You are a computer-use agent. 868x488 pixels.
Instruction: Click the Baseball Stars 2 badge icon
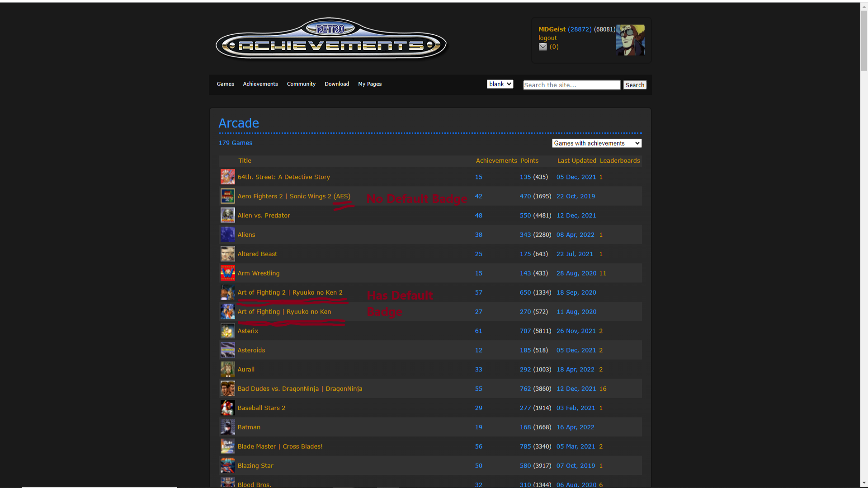pos(227,408)
